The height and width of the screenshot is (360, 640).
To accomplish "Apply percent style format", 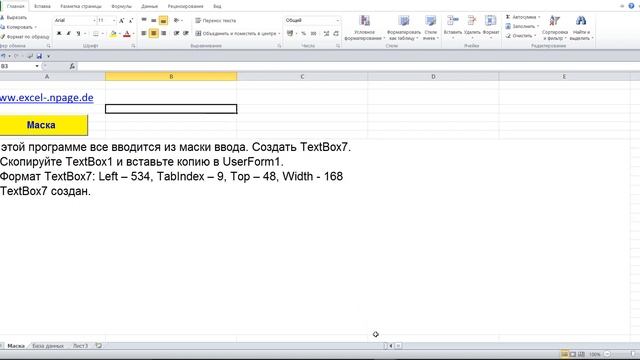I will click(303, 33).
